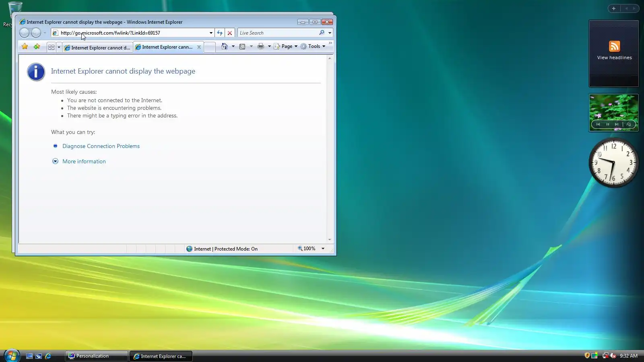Click the 9:32 AM system clock
Viewport: 644px width, 362px height.
click(629, 356)
